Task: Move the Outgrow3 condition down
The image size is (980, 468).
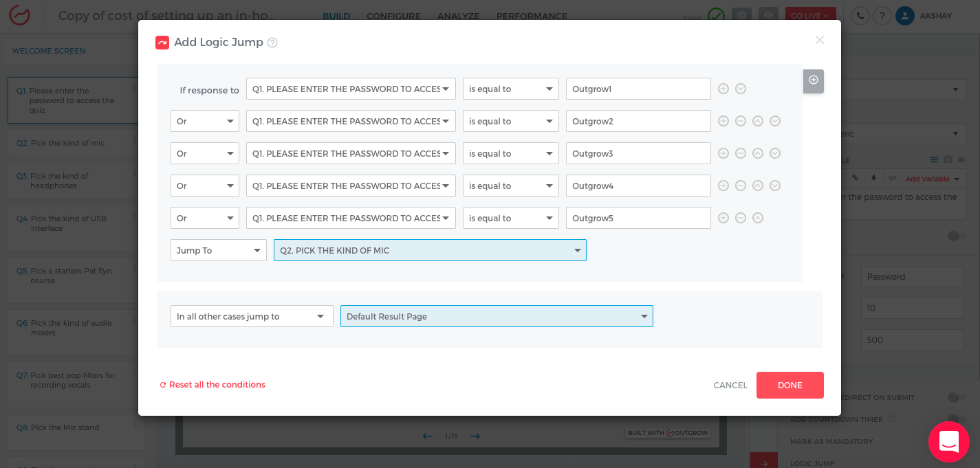Action: [x=775, y=153]
